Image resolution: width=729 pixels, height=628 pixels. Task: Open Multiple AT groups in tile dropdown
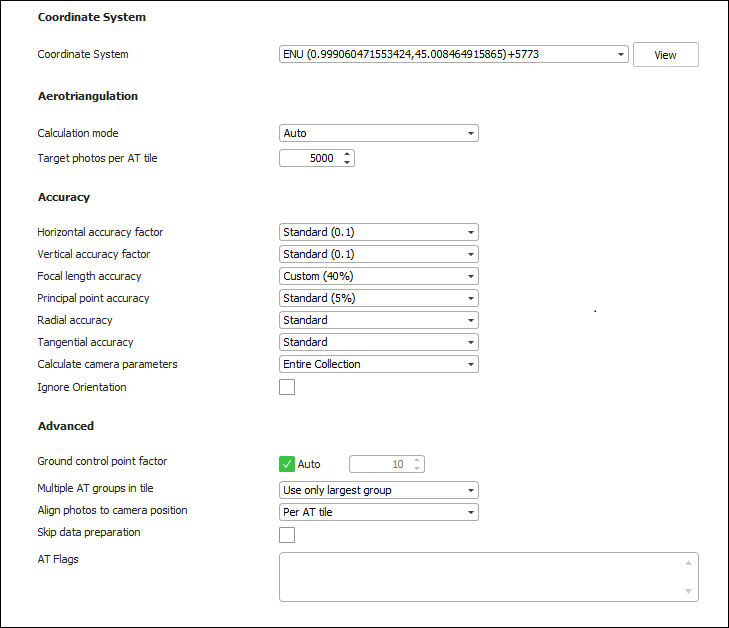pos(378,490)
